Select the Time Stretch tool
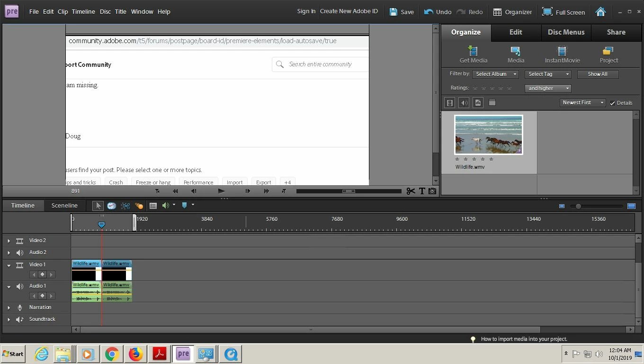This screenshot has width=644, height=364. point(112,206)
